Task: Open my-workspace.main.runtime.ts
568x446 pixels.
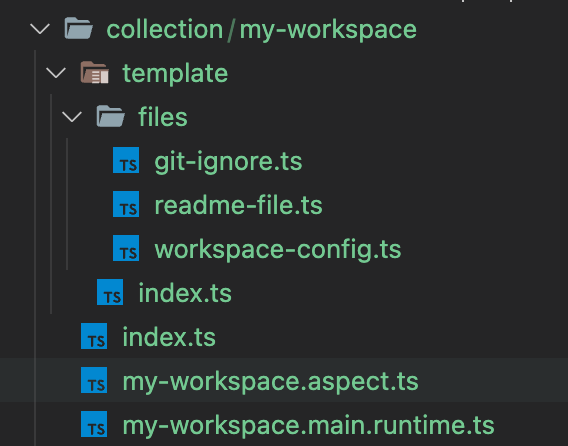Action: (x=308, y=425)
